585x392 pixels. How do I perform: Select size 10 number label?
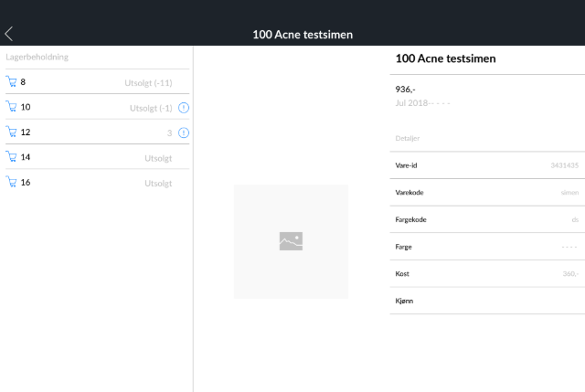(26, 107)
